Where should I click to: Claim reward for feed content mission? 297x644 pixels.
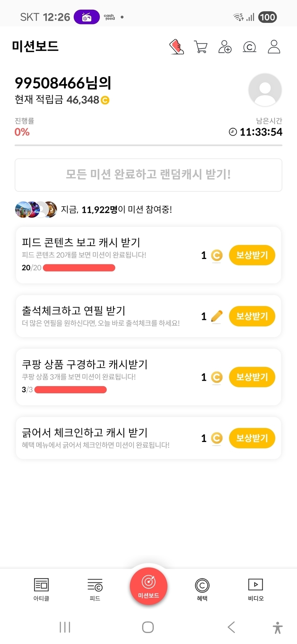coord(252,255)
